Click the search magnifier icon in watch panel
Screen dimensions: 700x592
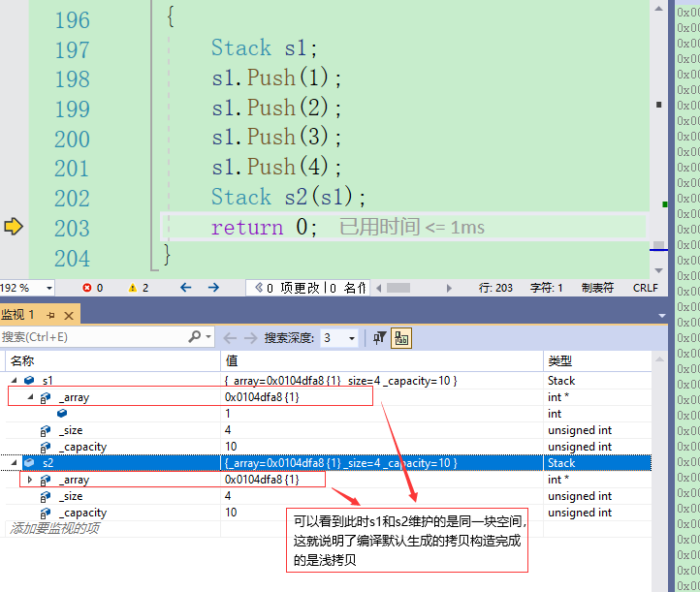click(x=195, y=337)
